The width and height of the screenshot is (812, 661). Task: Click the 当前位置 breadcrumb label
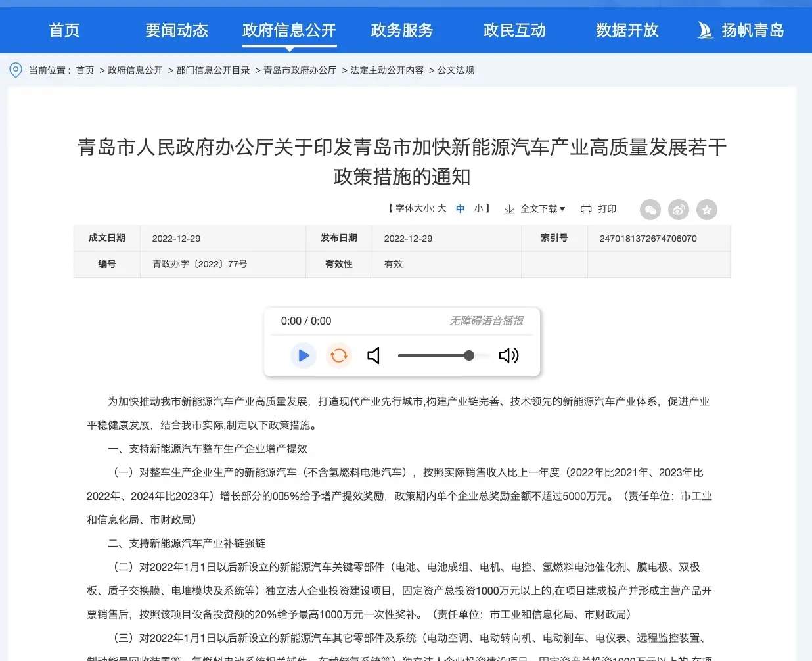coord(49,70)
